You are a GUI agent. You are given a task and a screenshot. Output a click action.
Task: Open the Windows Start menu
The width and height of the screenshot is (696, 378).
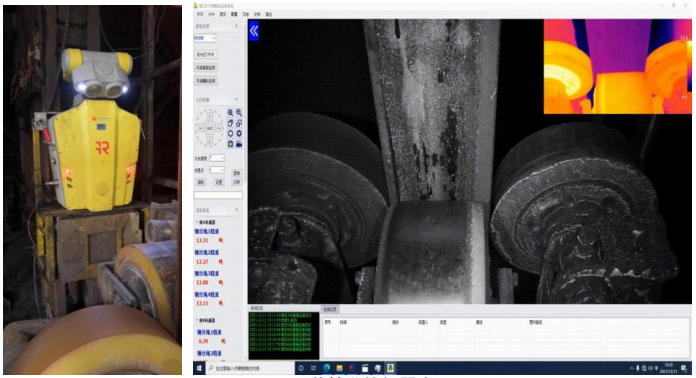point(199,368)
